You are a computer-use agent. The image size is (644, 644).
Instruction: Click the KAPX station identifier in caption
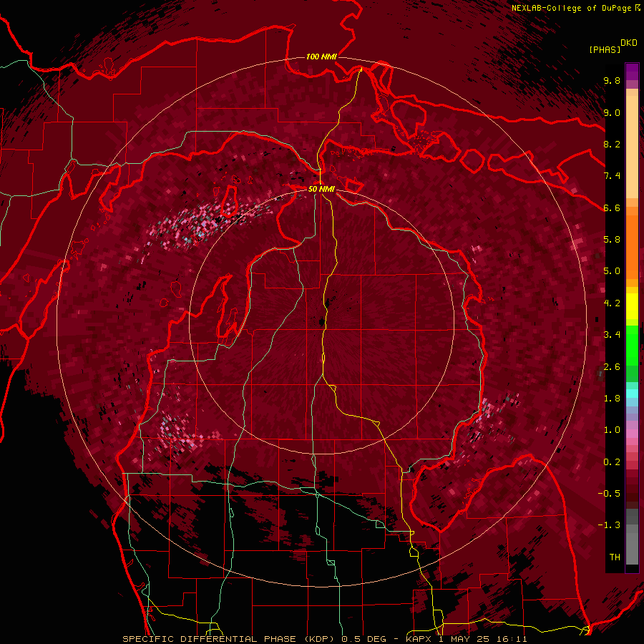pyautogui.click(x=419, y=639)
